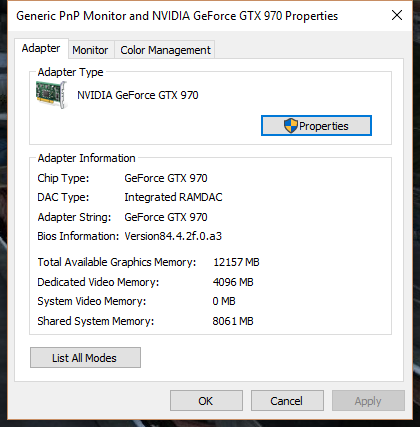
Task: Click the dialog title bar text
Action: (177, 16)
